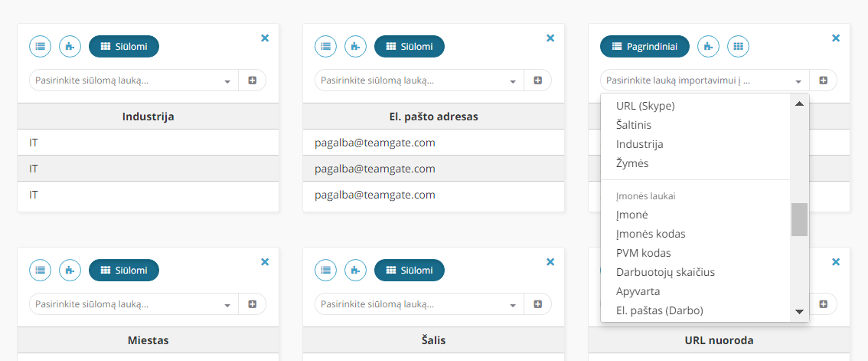Click the Pagrindiniai button

click(645, 47)
